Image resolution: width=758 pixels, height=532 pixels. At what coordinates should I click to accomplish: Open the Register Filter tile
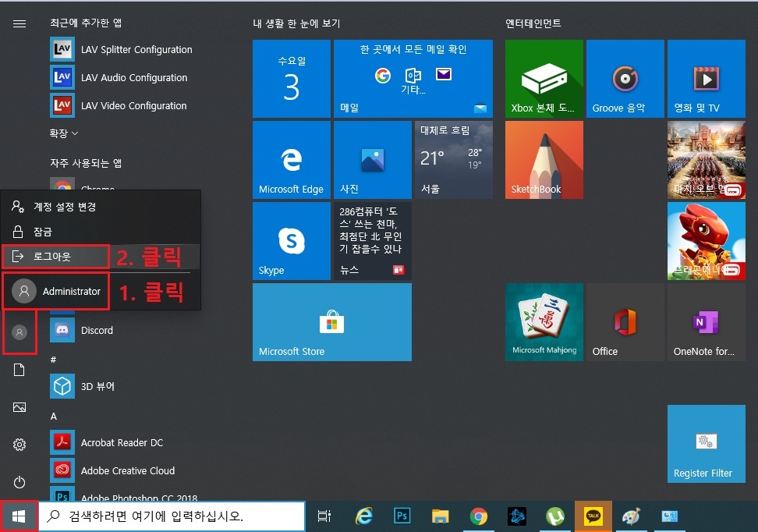tap(707, 444)
